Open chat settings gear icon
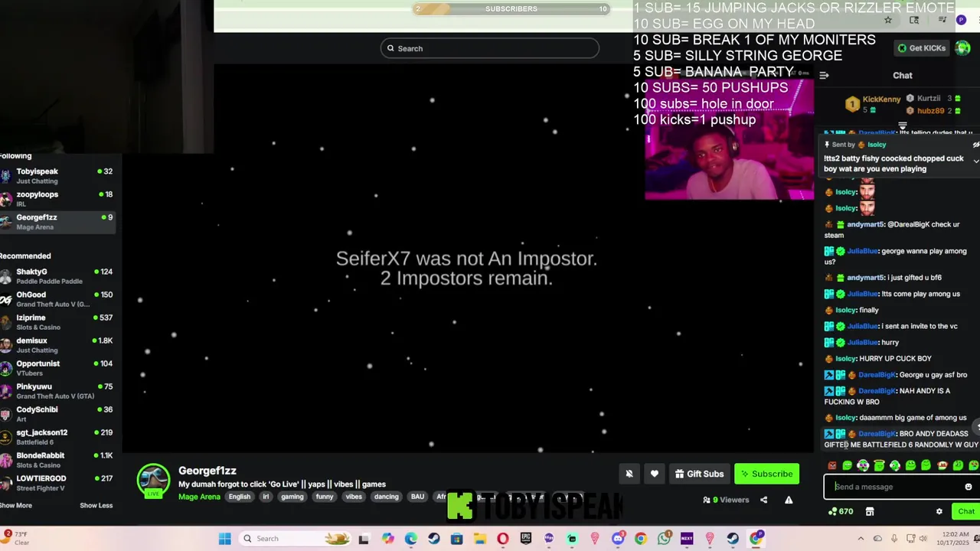The image size is (980, 551). pos(939,511)
